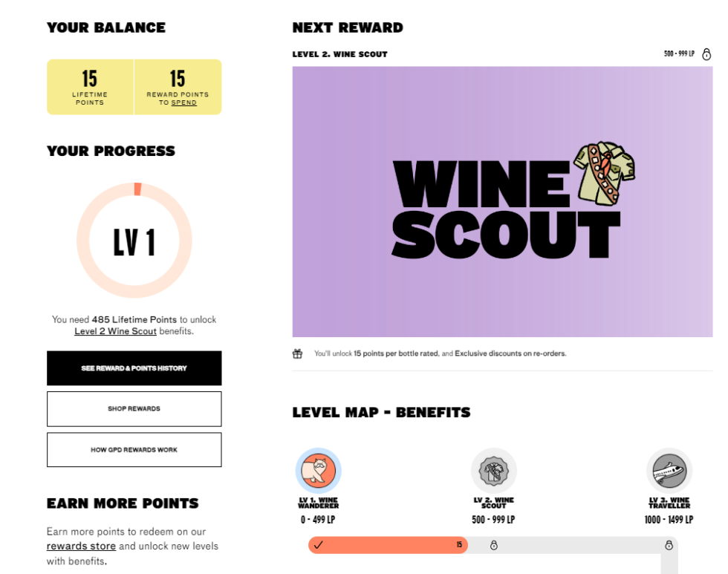Click the gift icon next to unlock description
The image size is (728, 574).
[296, 353]
